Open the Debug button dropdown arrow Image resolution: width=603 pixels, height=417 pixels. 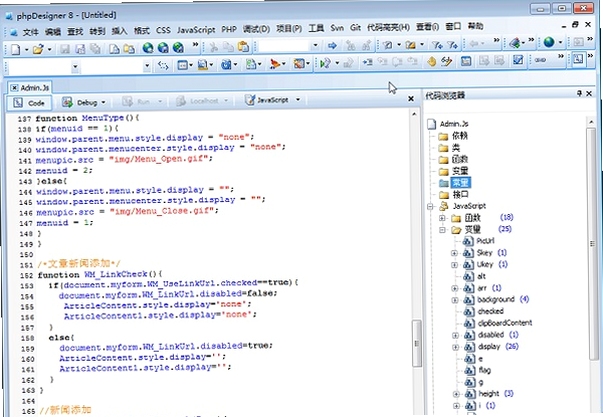[103, 102]
